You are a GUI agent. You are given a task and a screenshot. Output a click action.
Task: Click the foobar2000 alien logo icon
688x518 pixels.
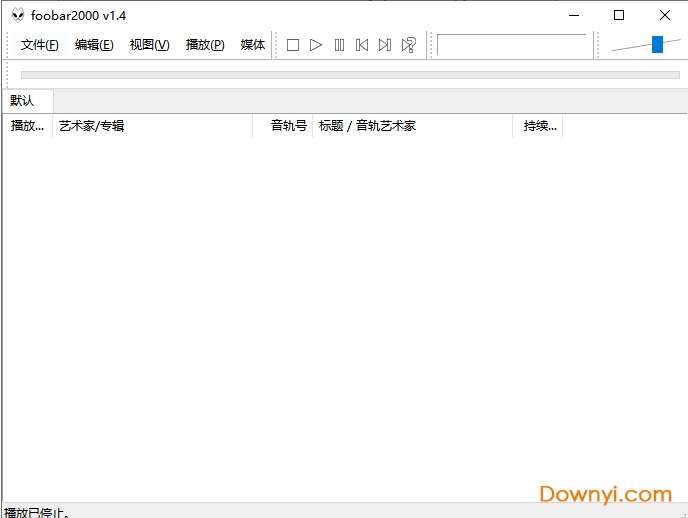(18, 15)
